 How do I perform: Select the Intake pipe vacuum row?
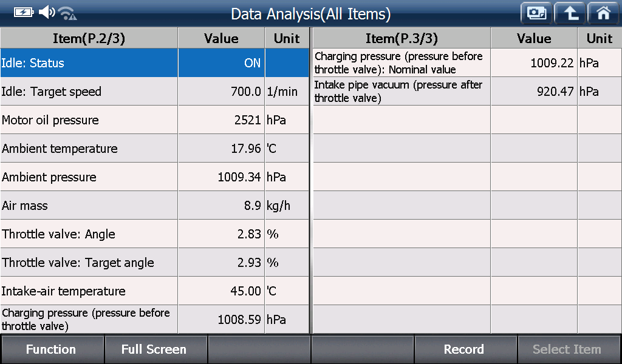point(467,91)
